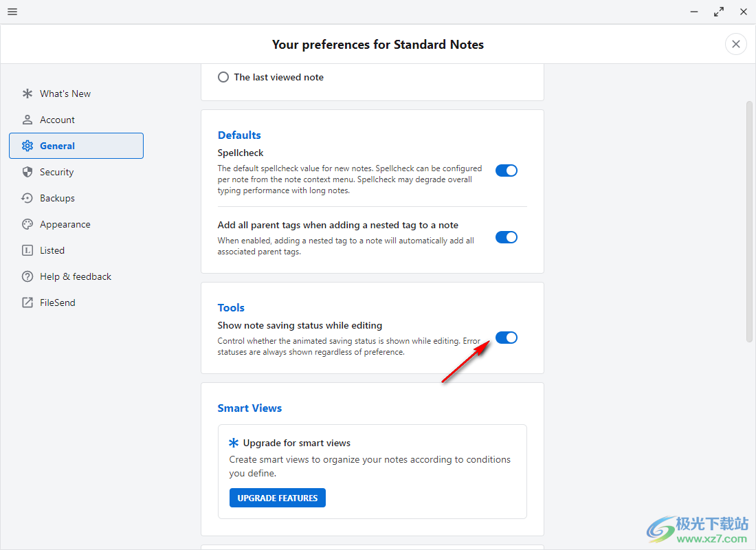Open Listed preferences
Image resolution: width=756 pixels, height=550 pixels.
click(76, 250)
